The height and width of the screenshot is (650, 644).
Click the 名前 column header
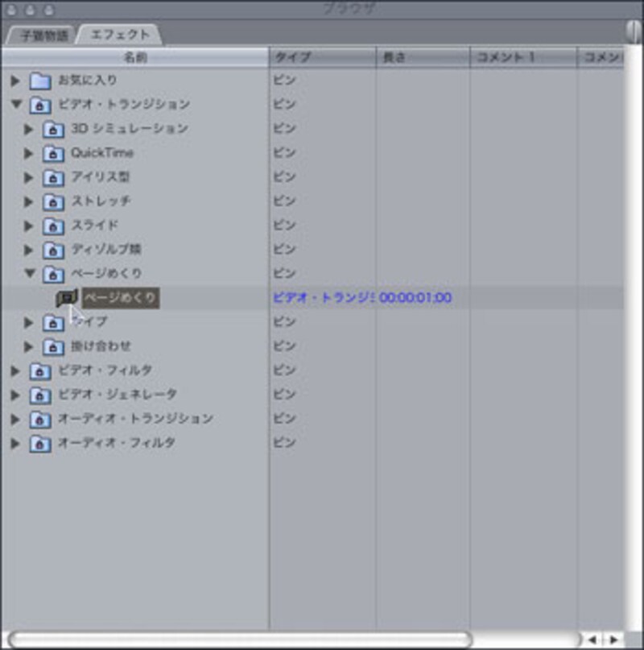coord(135,58)
